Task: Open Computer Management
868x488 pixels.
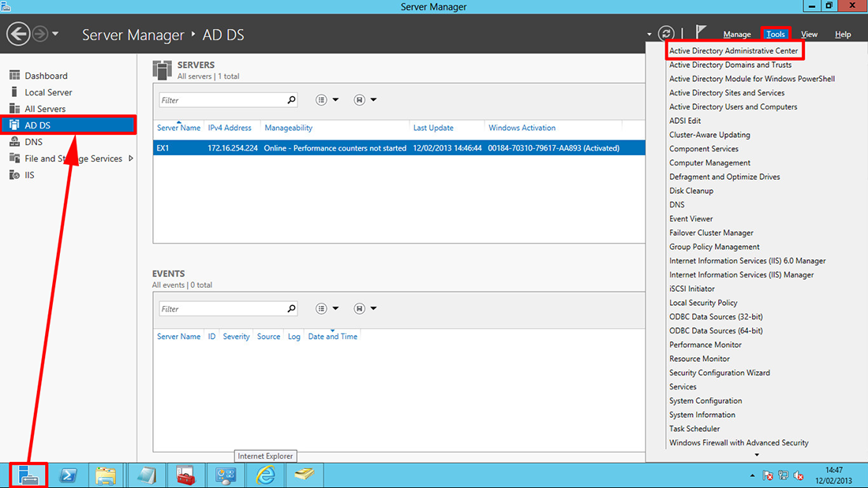Action: click(x=709, y=162)
